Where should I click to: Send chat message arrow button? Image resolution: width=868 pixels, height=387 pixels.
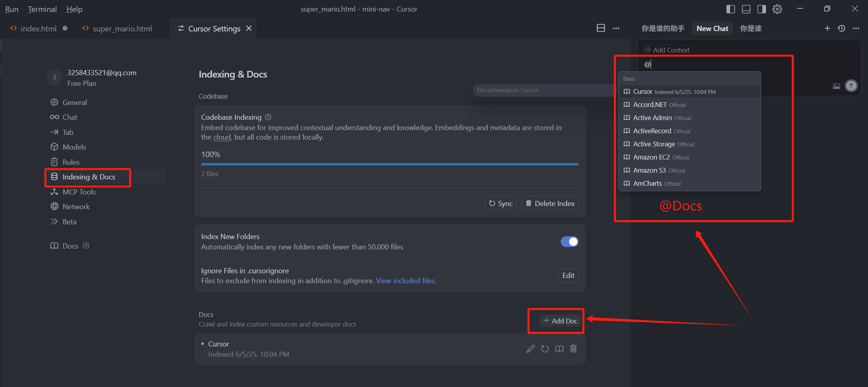click(x=851, y=86)
